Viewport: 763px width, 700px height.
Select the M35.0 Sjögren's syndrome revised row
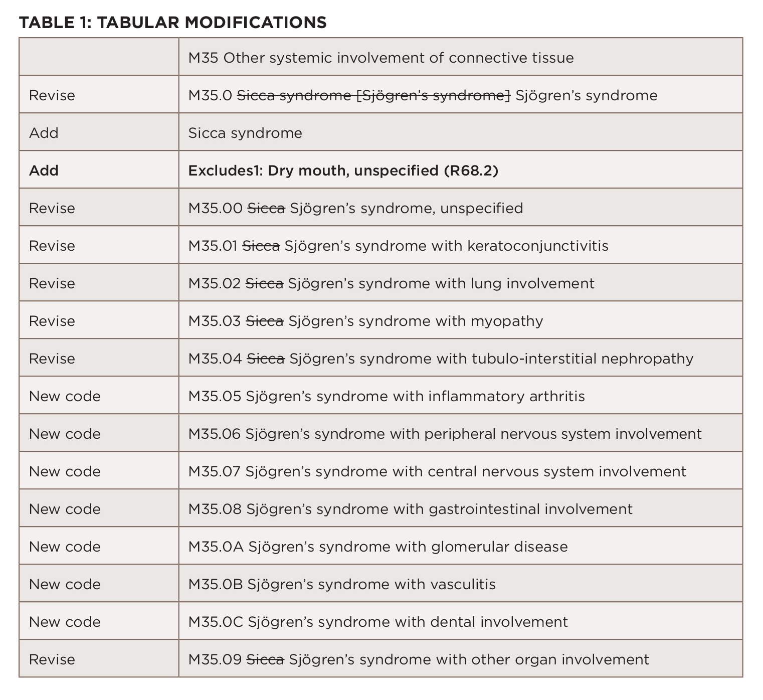pos(423,95)
